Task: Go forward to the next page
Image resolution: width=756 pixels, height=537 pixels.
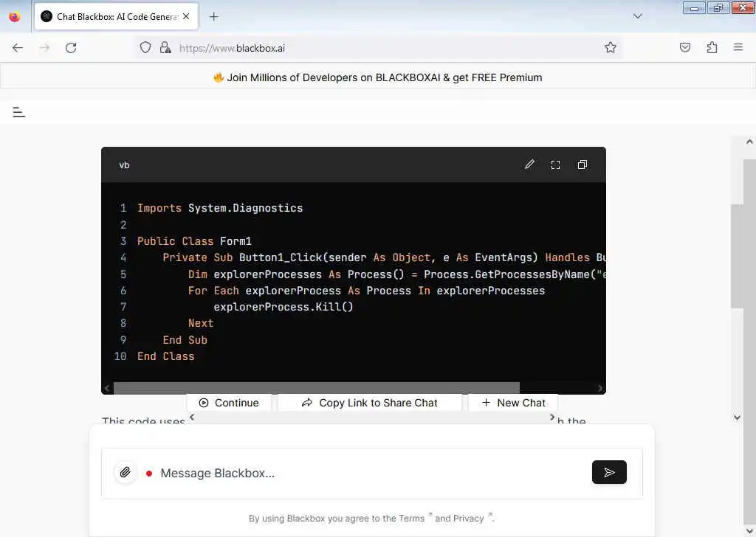Action: [x=44, y=48]
